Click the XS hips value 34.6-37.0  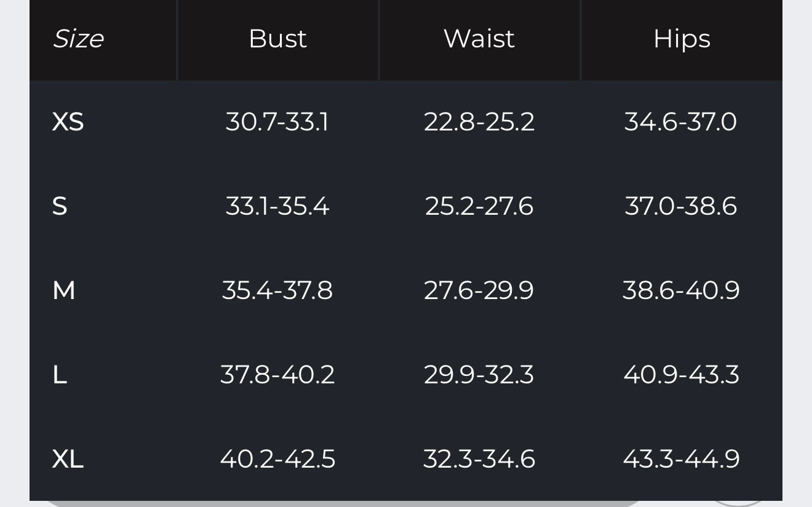pyautogui.click(x=681, y=122)
